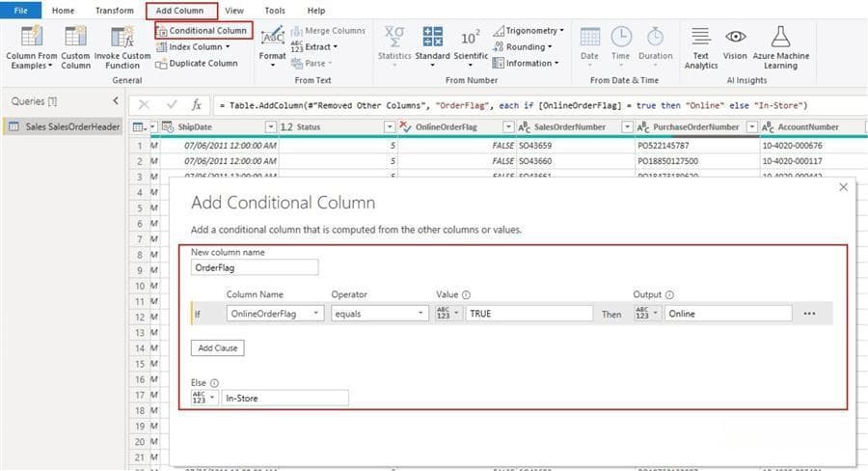Image resolution: width=868 pixels, height=471 pixels.
Task: Switch to the Add Column tab
Action: [179, 11]
